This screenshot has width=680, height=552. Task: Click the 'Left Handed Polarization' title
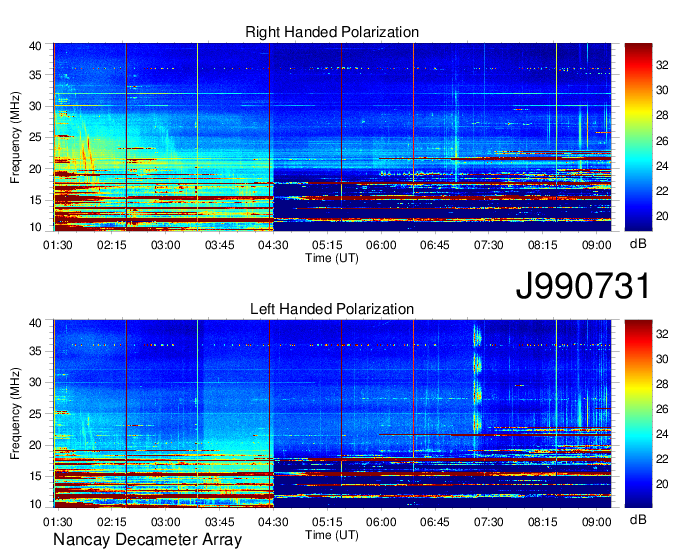click(x=332, y=309)
